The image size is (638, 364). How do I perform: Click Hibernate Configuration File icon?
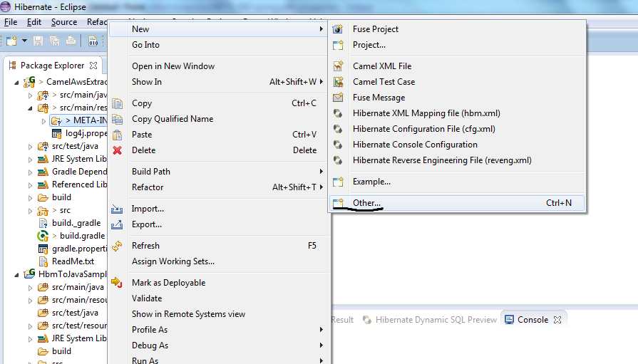click(x=338, y=129)
